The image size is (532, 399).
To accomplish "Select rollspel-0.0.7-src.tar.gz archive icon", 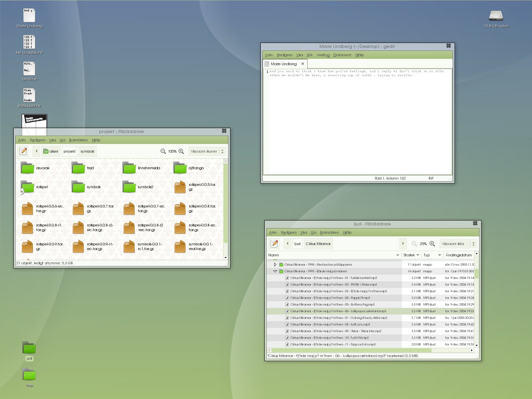I will point(129,208).
